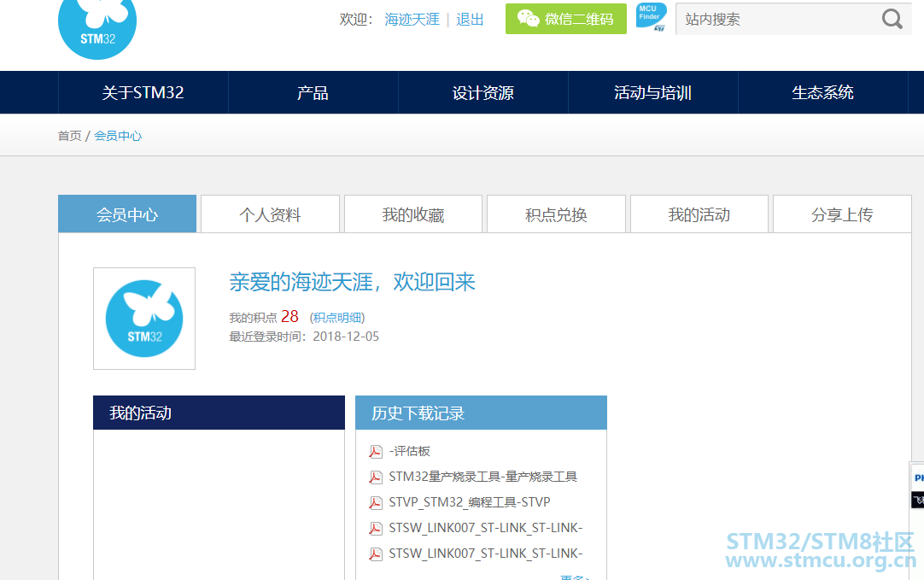Open the 关于STM32 menu
Image resolution: width=924 pixels, height=580 pixels.
pyautogui.click(x=143, y=92)
